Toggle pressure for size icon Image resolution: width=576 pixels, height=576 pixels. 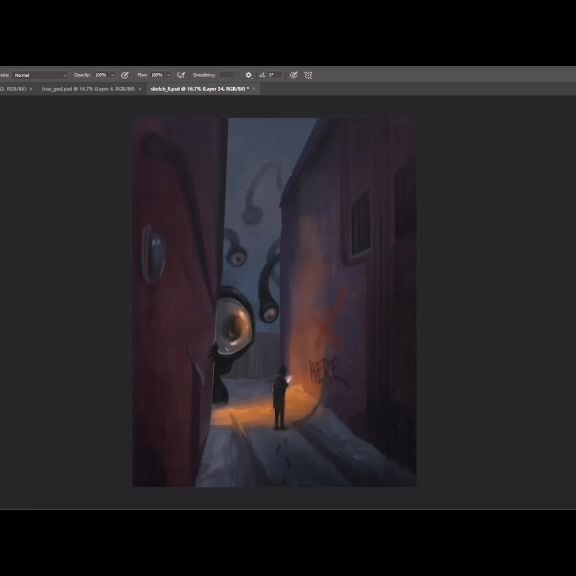pos(294,75)
